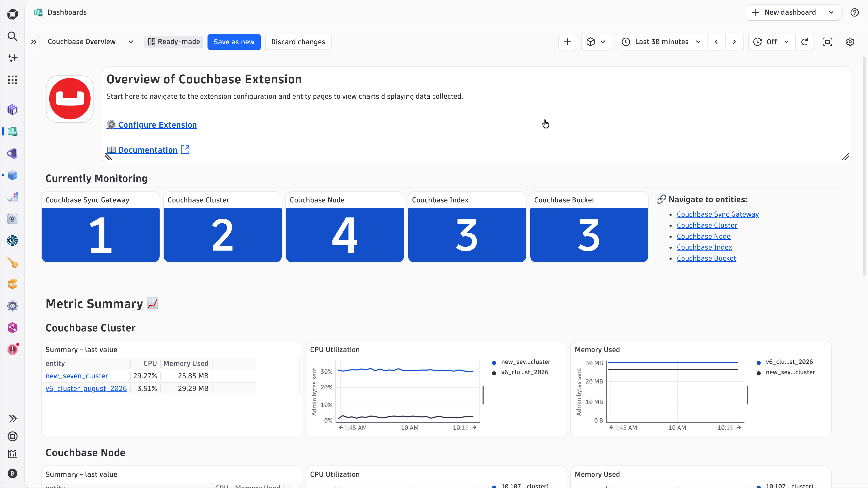Open the sidebar chart analytics icon
Screen dimensions: 868x488
pos(12,454)
